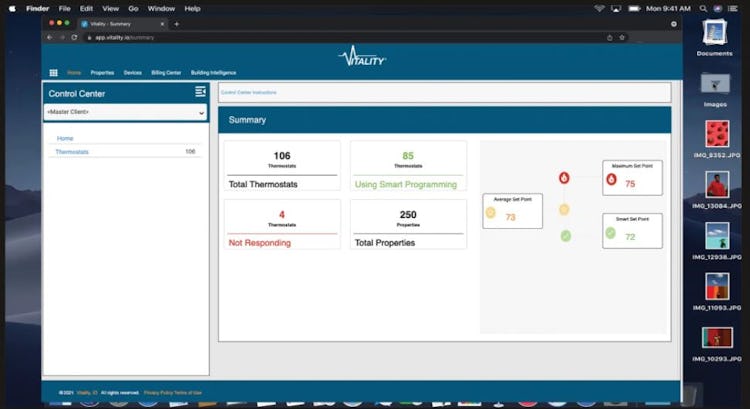This screenshot has width=750, height=409.
Task: Click the 85 Using Smart Programming card
Action: tap(408, 166)
